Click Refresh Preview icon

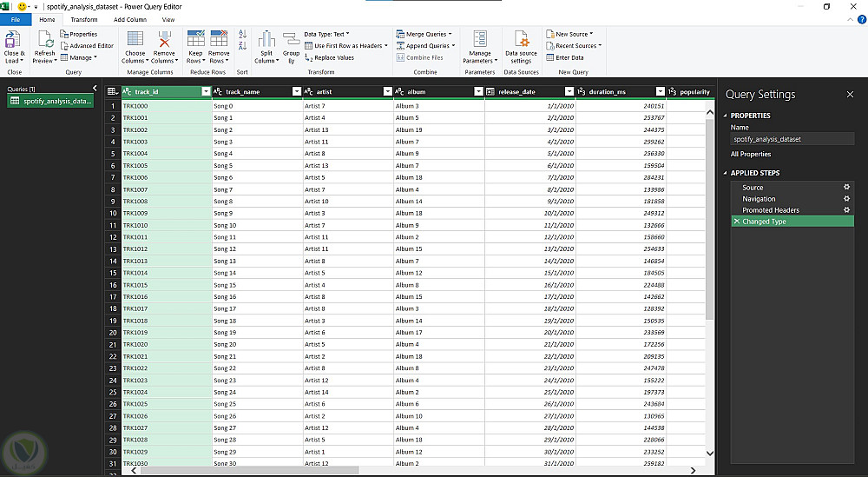click(45, 40)
